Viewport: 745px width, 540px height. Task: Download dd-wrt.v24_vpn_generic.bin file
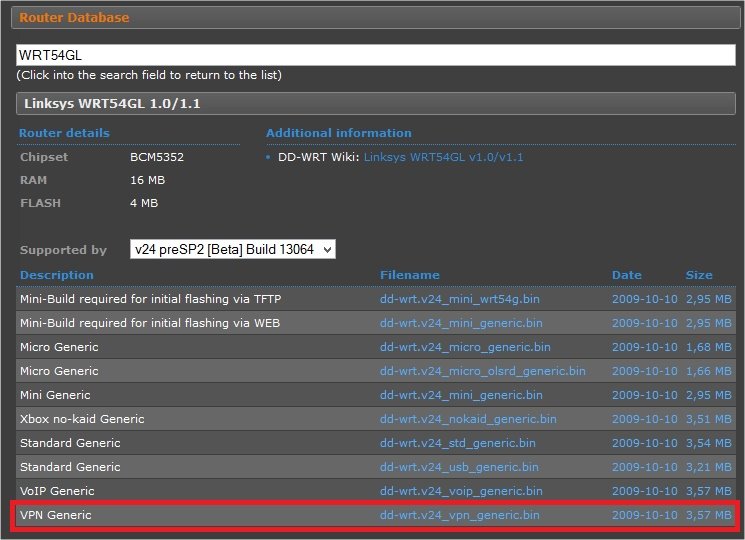459,515
